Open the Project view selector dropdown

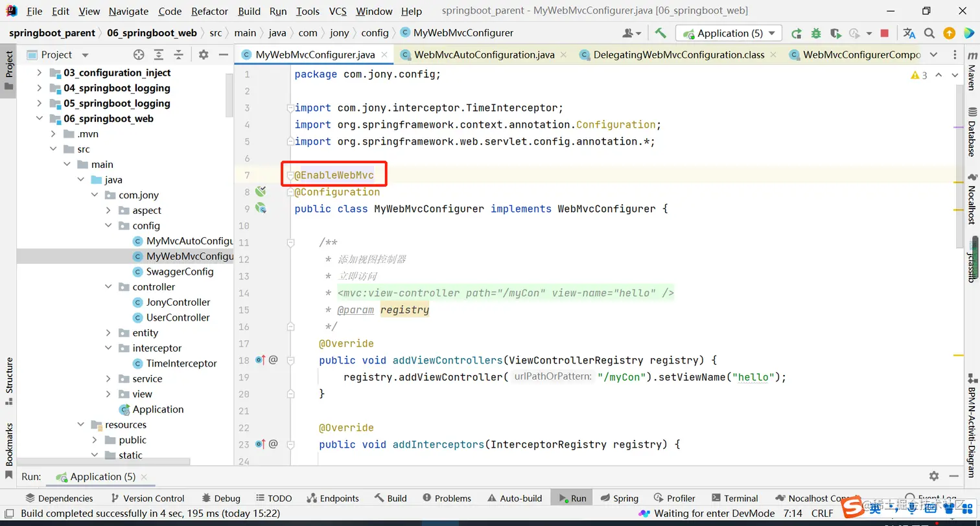tap(84, 55)
